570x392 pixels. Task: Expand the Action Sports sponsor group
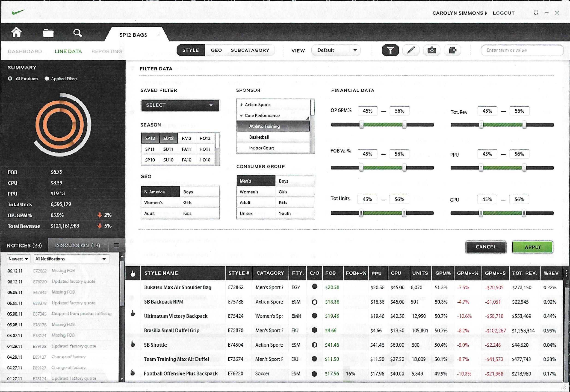[x=241, y=105]
